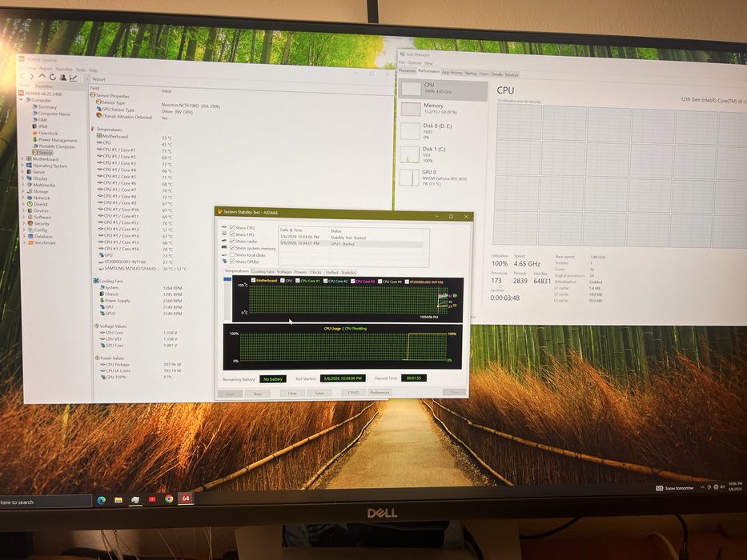Uncheck CPU Core #3 in graph legend
747x560 pixels.
click(353, 282)
